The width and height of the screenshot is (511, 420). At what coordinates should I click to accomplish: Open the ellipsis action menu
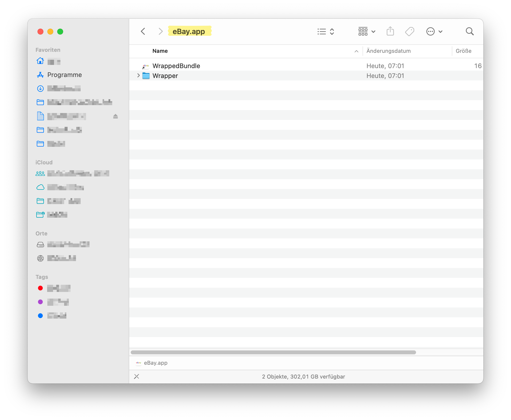click(434, 31)
